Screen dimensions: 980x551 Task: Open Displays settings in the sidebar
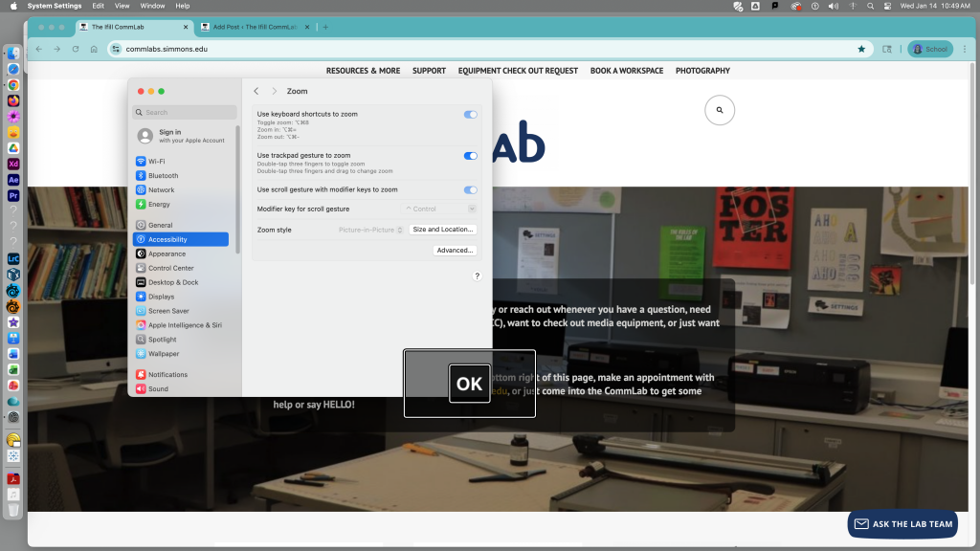pyautogui.click(x=161, y=297)
